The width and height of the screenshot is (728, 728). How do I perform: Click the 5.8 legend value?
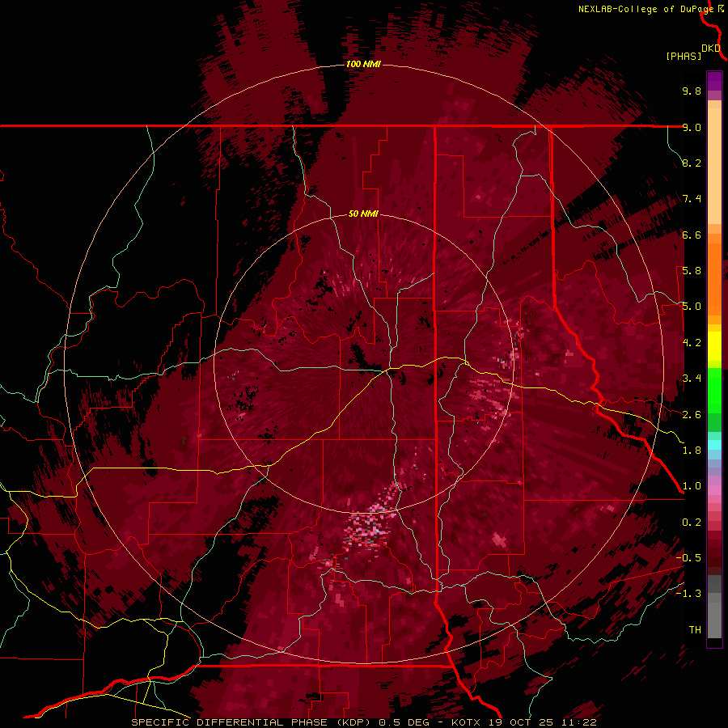click(x=692, y=271)
